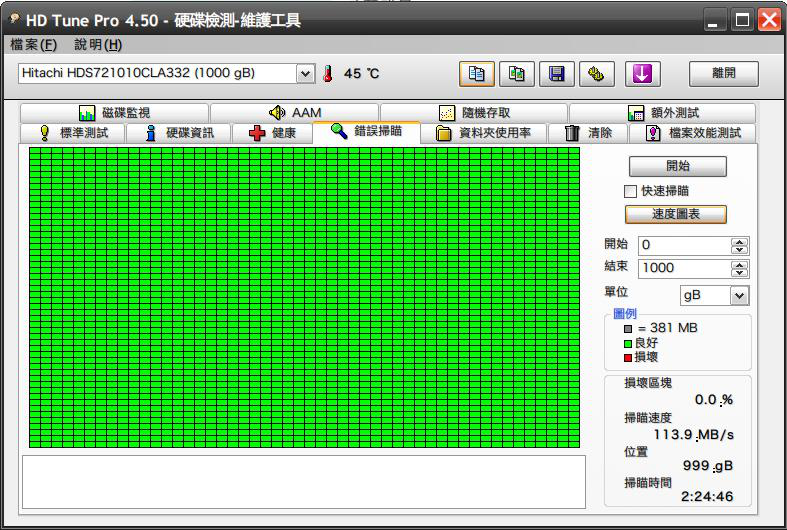The image size is (787, 530).
Task: Open the 清除 erase tab
Action: (x=588, y=133)
